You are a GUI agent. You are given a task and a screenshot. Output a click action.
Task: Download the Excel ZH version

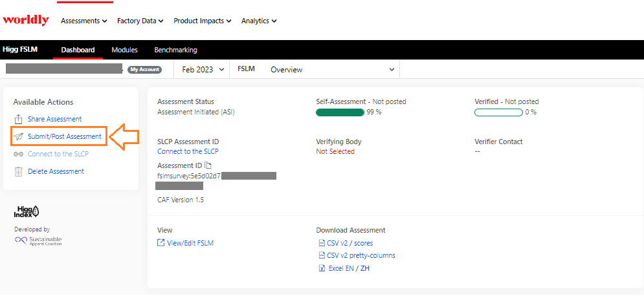pos(365,268)
